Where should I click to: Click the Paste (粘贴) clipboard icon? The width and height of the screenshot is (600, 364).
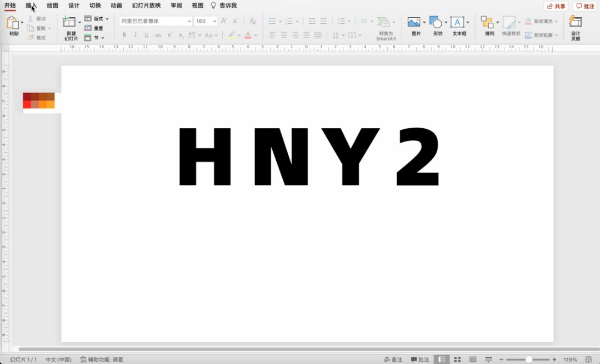point(13,23)
